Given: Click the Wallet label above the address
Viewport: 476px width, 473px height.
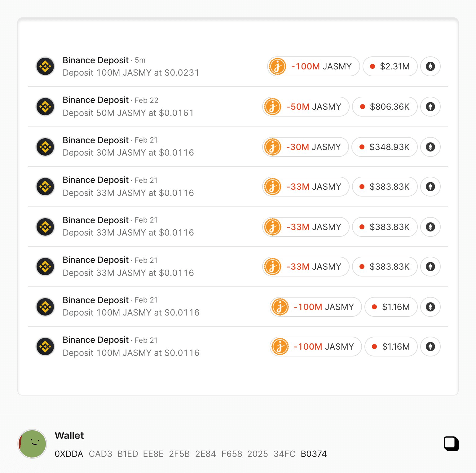Looking at the screenshot, I should point(69,435).
